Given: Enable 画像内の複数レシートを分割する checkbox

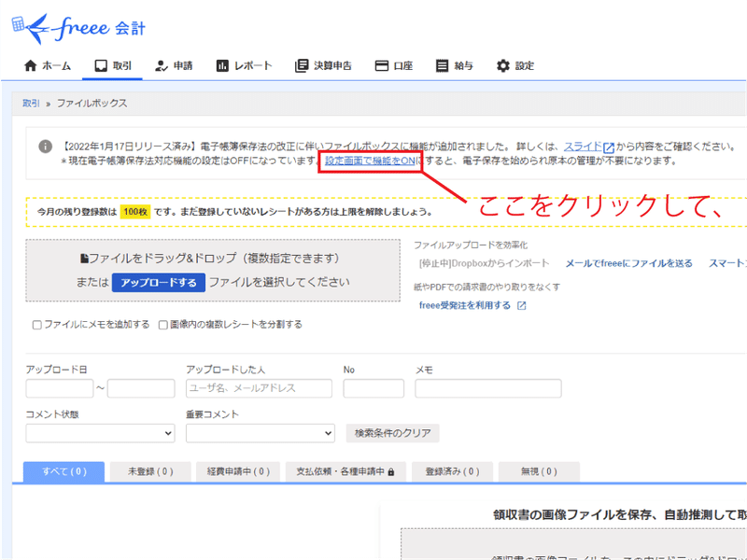Looking at the screenshot, I should click(162, 325).
